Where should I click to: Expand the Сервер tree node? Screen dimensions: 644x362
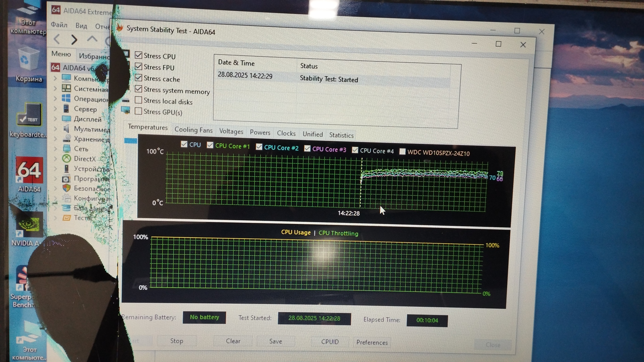55,109
